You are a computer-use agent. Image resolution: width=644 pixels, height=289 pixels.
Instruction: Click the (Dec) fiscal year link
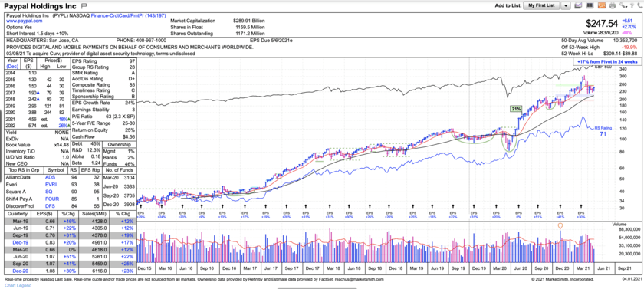click(12, 66)
